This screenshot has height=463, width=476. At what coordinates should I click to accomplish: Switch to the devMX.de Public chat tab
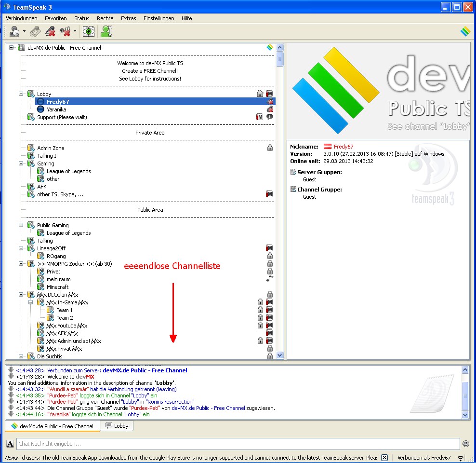(53, 426)
